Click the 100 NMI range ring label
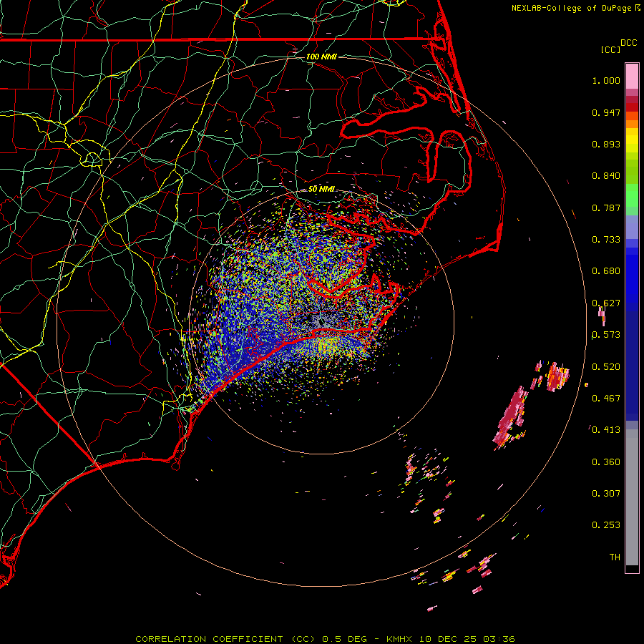 coord(321,57)
